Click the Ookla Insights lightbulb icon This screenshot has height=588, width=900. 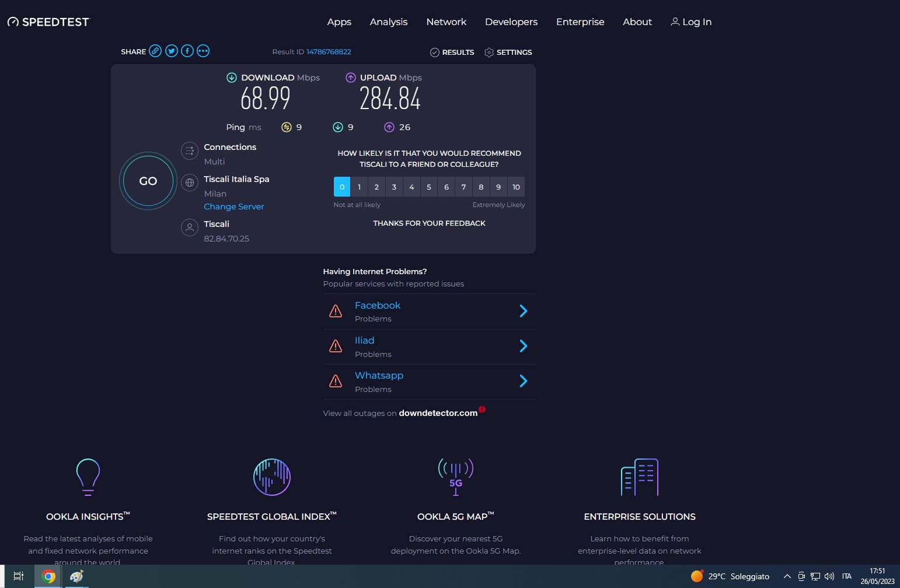pos(88,477)
